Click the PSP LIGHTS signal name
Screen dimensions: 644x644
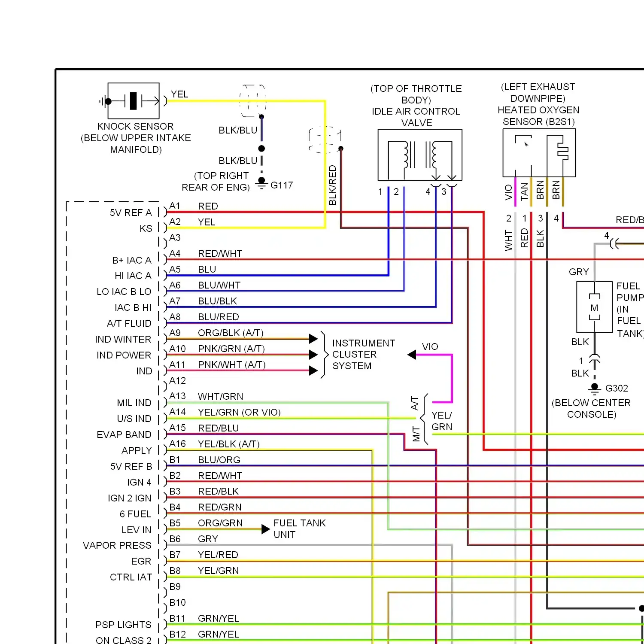[x=124, y=625]
